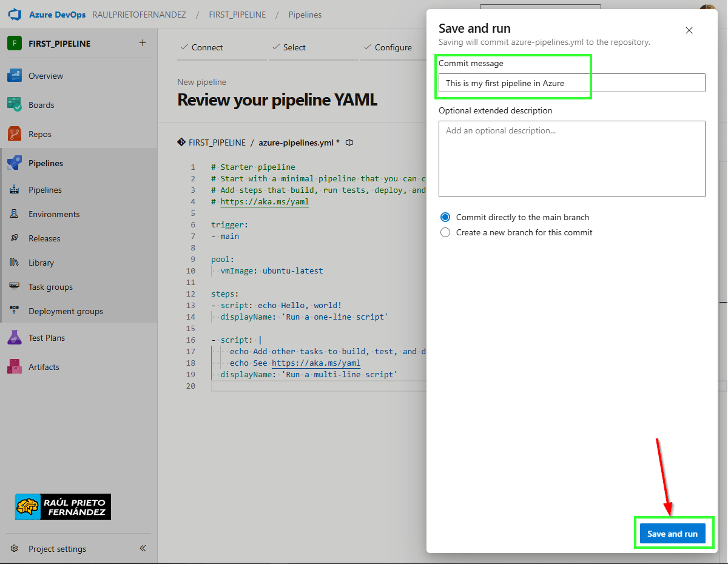Screen dimensions: 728x564
Task: Select Create a new branch for this commit
Action: point(445,232)
